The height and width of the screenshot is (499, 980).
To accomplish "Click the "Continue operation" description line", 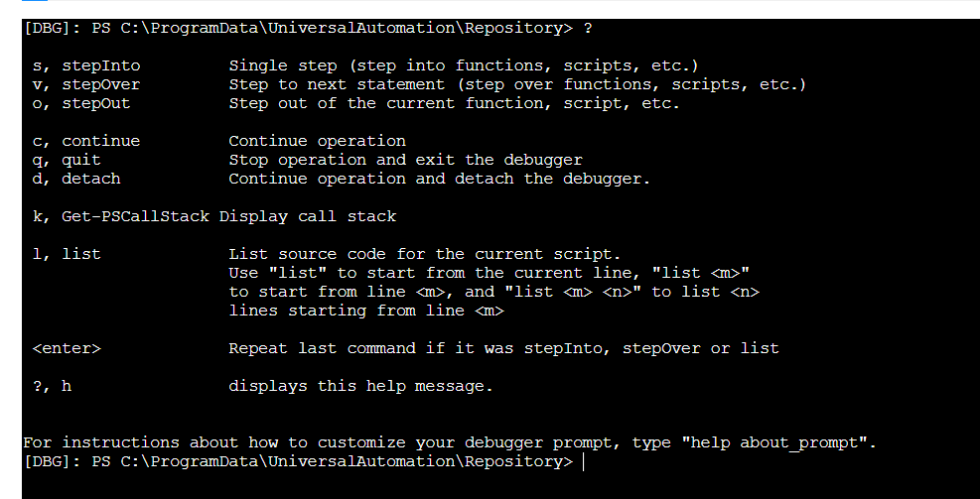I will [x=317, y=141].
